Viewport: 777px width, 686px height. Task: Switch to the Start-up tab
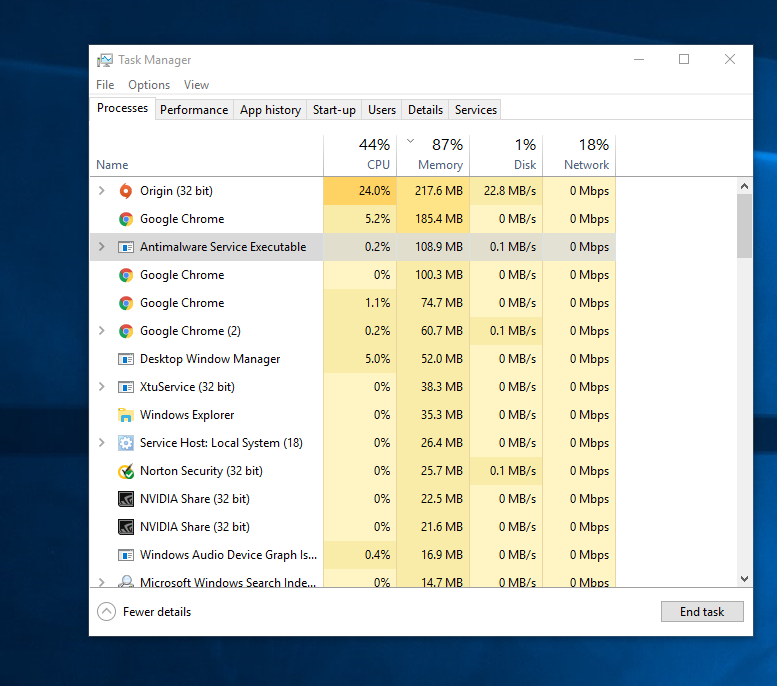coord(334,110)
